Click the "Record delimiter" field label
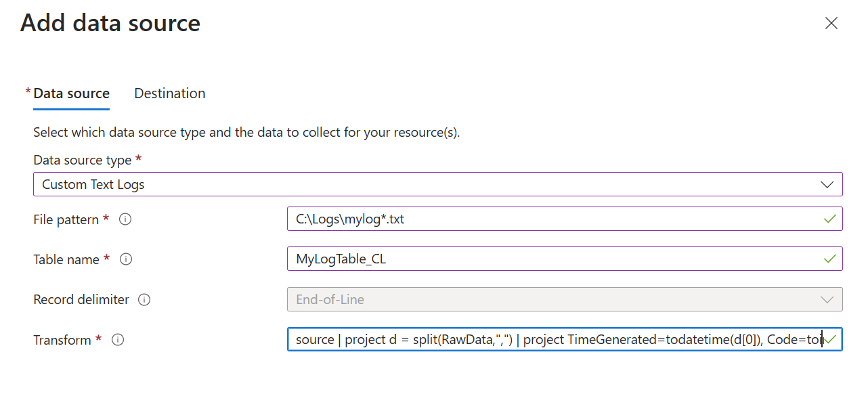 (x=81, y=299)
